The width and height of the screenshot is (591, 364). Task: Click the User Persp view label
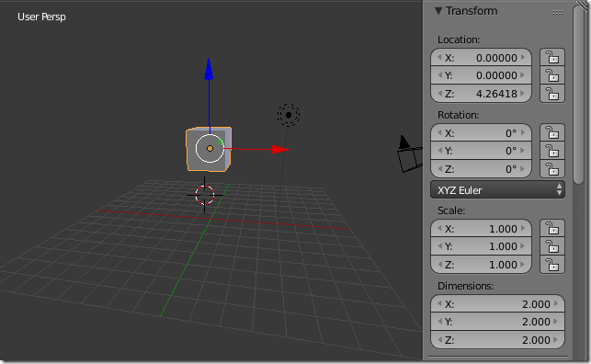41,17
